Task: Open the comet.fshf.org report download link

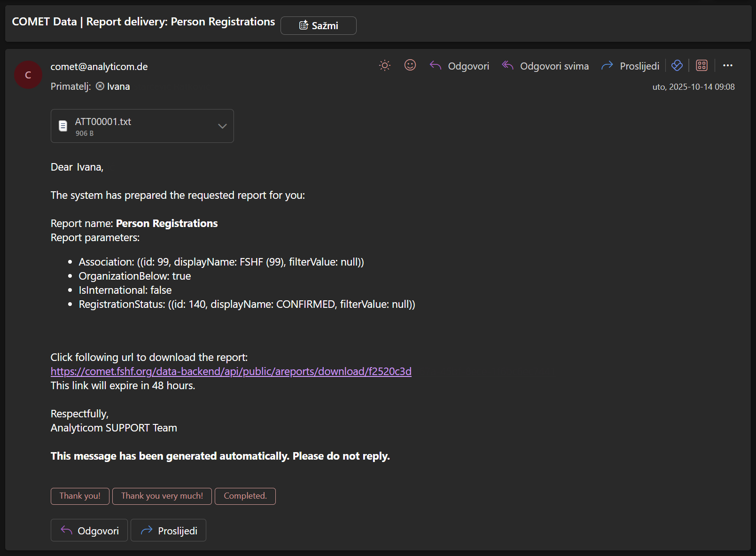Action: coord(231,371)
